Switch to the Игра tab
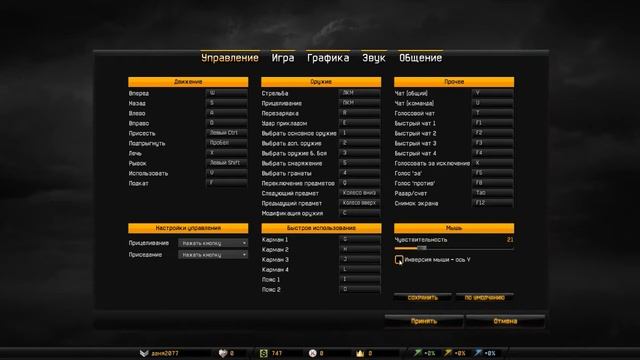This screenshot has width=640, height=360. click(283, 58)
